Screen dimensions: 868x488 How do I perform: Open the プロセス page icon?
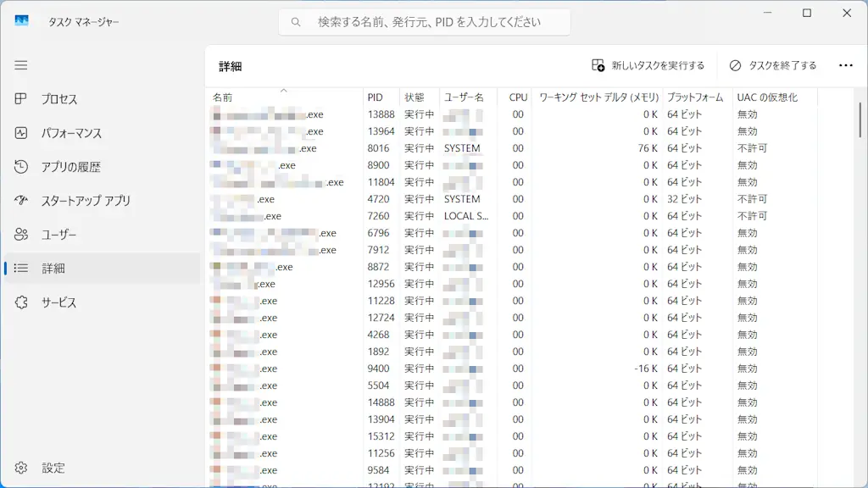point(21,99)
